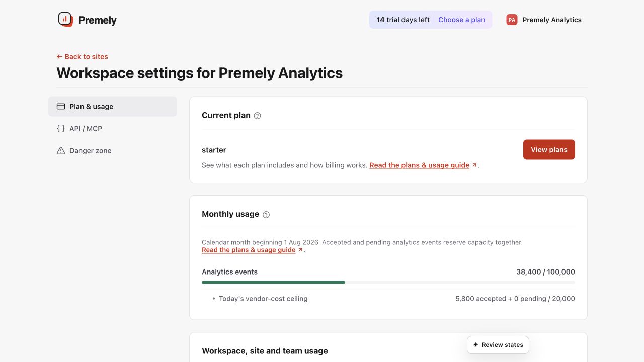Open the Review states floating button

(x=498, y=345)
